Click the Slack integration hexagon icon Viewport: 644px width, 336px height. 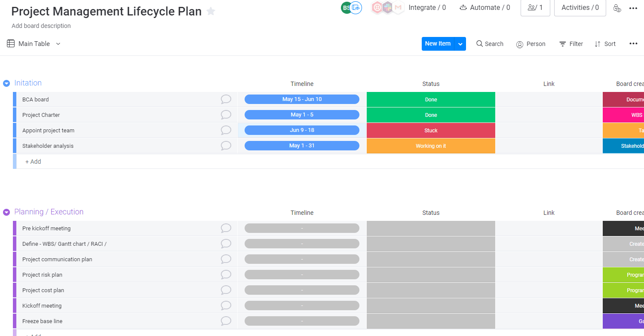388,7
